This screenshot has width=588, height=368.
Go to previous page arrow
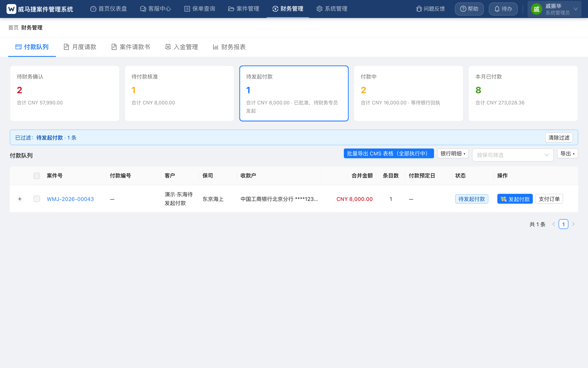554,224
